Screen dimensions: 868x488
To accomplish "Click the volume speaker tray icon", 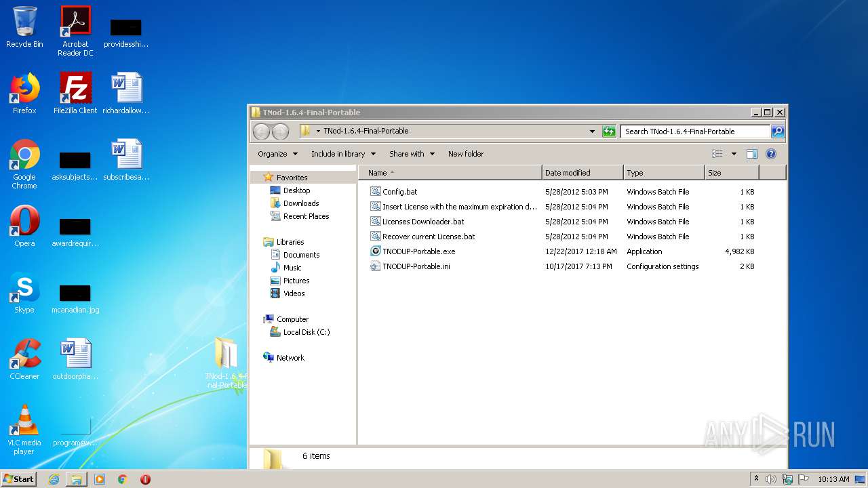I will click(x=771, y=479).
